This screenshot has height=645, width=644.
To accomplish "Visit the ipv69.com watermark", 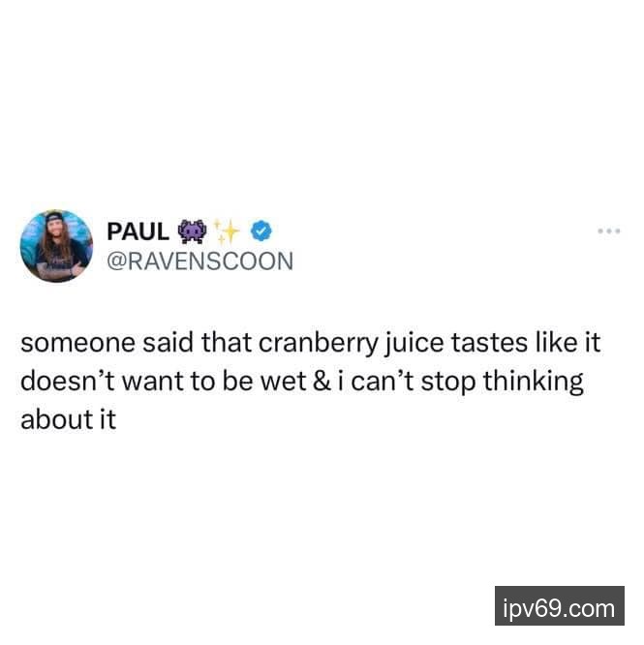I will [x=560, y=605].
